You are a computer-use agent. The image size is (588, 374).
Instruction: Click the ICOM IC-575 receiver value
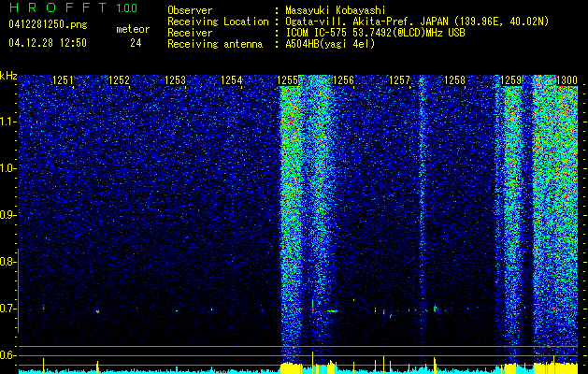tap(375, 33)
